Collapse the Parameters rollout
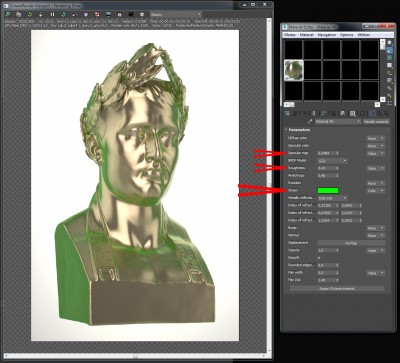Viewport: 400px width, 363px height. [297, 130]
